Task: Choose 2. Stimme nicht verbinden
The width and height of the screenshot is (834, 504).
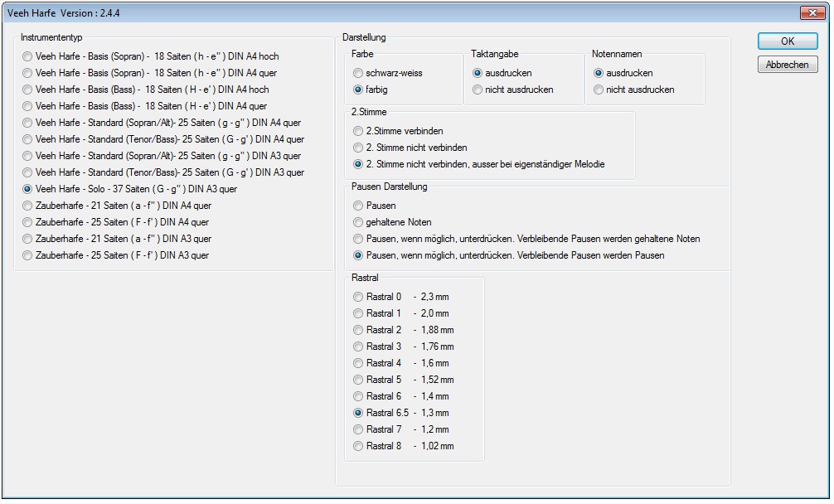Action: pos(358,148)
